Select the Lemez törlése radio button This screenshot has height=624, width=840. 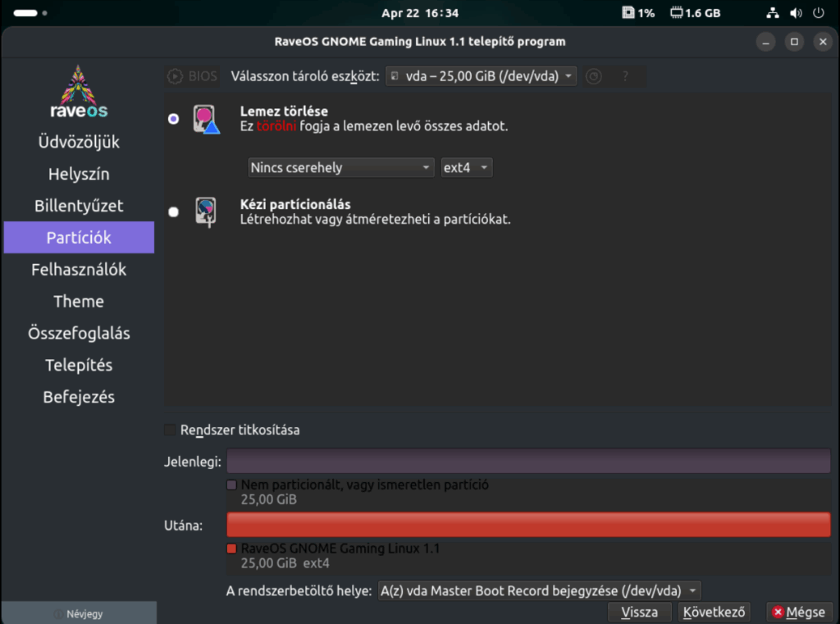coord(173,118)
